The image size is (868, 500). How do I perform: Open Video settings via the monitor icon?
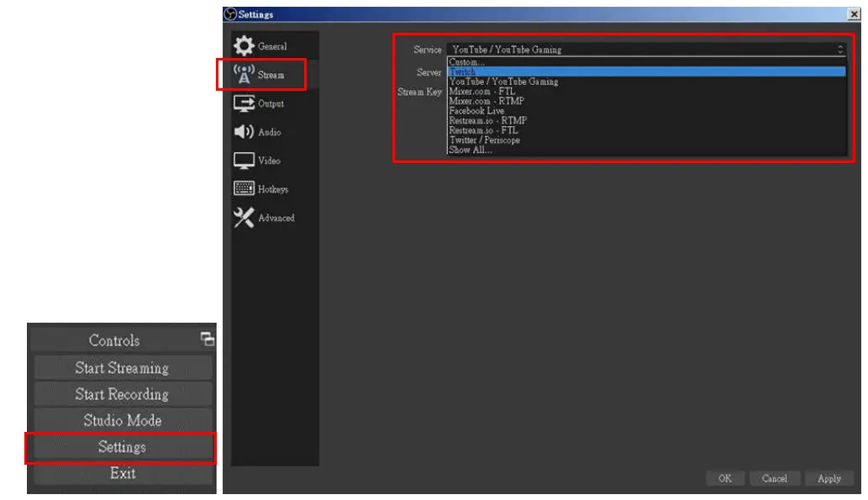point(243,161)
